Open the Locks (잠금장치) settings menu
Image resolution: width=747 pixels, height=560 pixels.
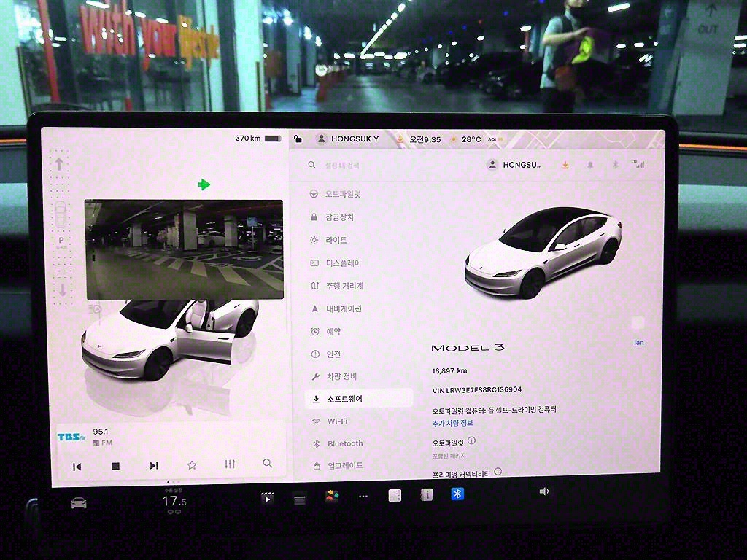coord(333,217)
